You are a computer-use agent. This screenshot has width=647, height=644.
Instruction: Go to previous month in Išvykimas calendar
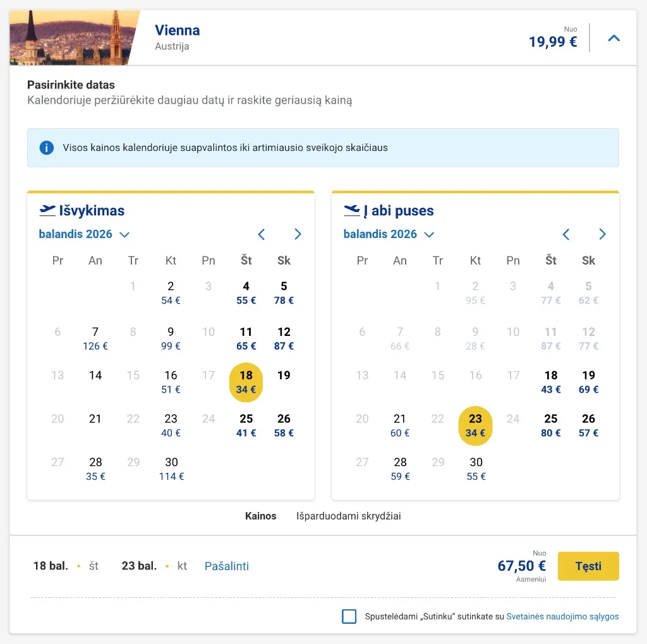[x=262, y=234]
